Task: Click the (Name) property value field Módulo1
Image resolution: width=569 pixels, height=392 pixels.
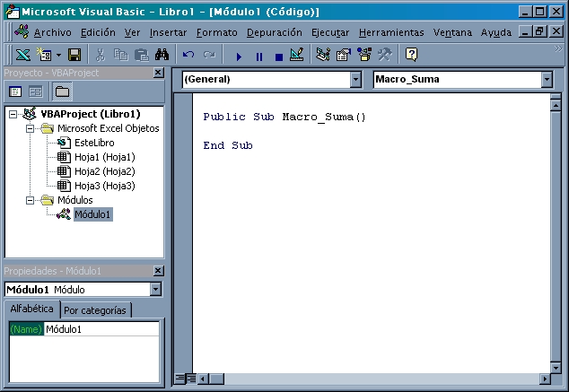Action: click(x=101, y=329)
